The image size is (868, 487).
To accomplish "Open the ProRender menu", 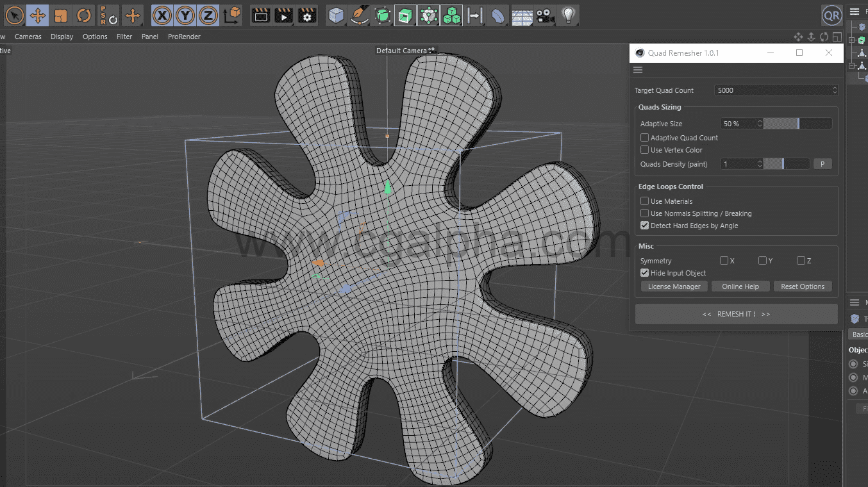I will click(x=184, y=37).
